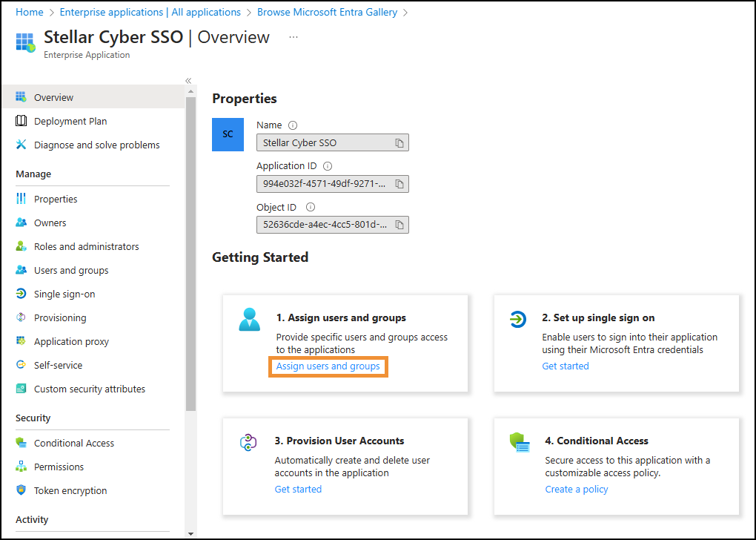Viewport: 756px width, 540px height.
Task: Copy the Object ID value
Action: click(399, 225)
